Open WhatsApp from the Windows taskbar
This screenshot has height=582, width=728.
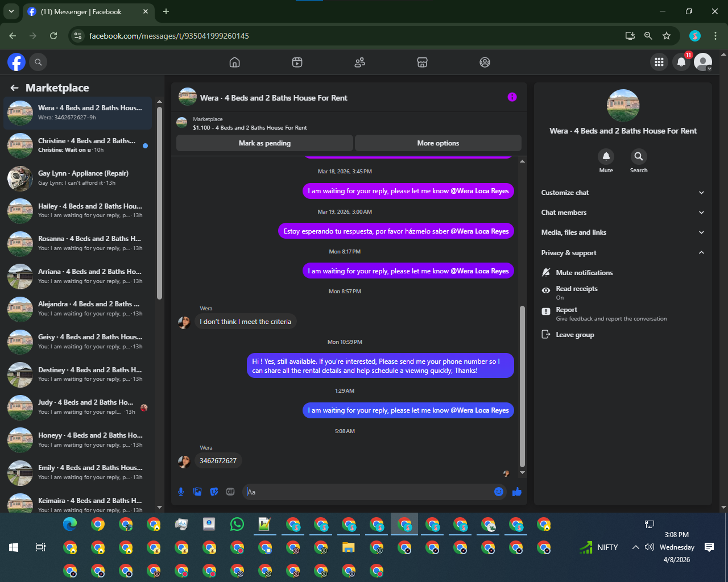[237, 524]
